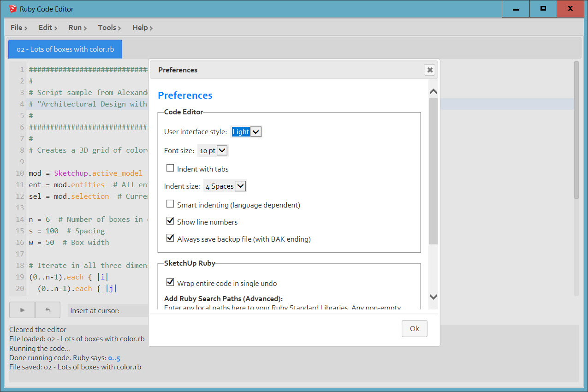Minimize the Ruby Code Editor window
This screenshot has height=392, width=588.
tap(515, 9)
